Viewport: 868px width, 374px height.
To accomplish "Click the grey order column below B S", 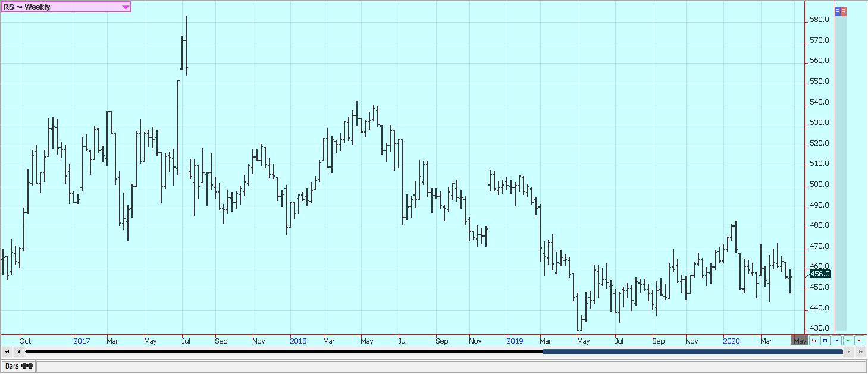I will [x=841, y=173].
